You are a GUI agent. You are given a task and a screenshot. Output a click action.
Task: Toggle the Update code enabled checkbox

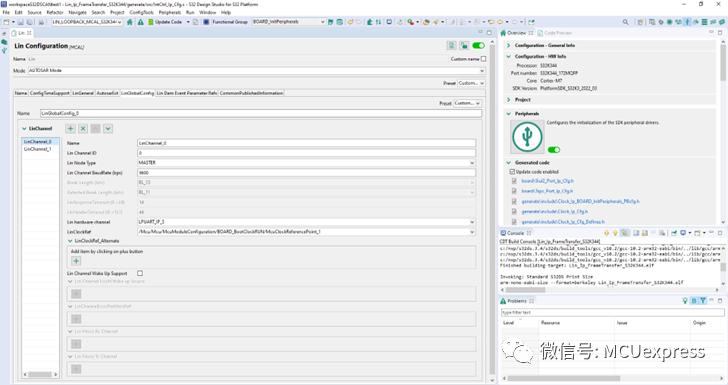(513, 172)
